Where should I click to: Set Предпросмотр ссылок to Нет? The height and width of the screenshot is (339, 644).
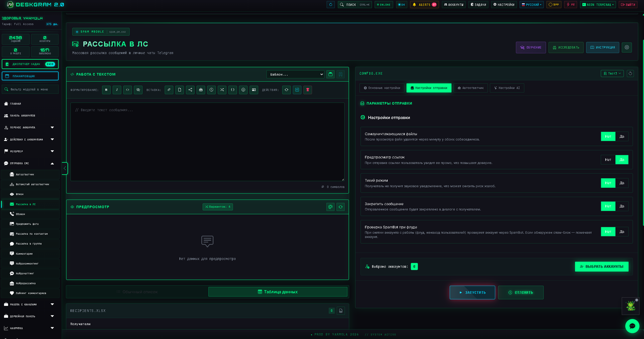pyautogui.click(x=608, y=159)
